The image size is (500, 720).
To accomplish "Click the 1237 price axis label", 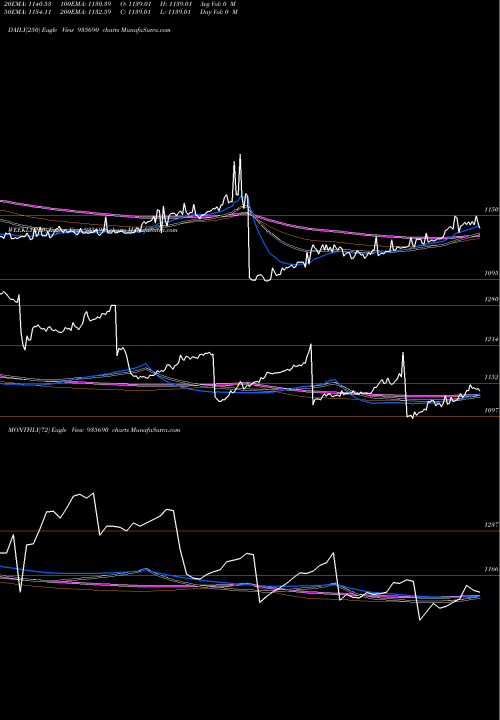I will [492, 524].
